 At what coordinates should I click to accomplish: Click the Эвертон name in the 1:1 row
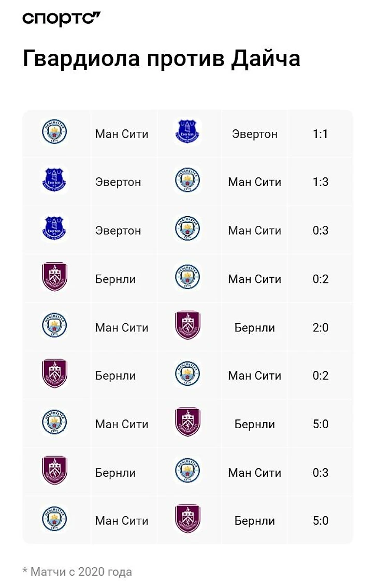coord(254,134)
